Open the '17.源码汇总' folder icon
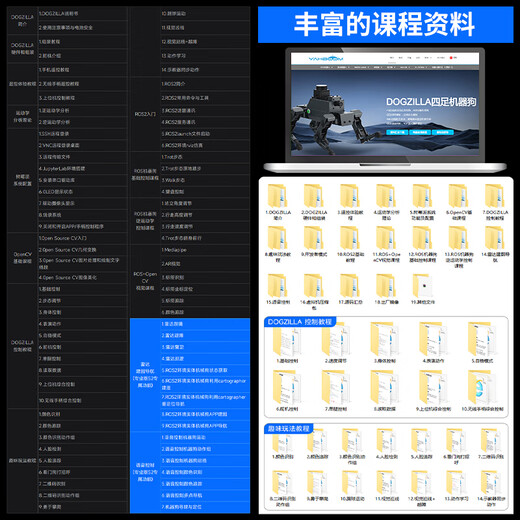The height and width of the screenshot is (520, 520). pos(350,286)
